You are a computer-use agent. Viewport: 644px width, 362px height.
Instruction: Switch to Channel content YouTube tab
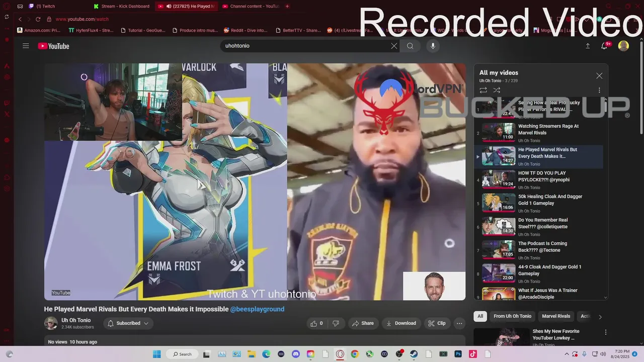click(251, 6)
